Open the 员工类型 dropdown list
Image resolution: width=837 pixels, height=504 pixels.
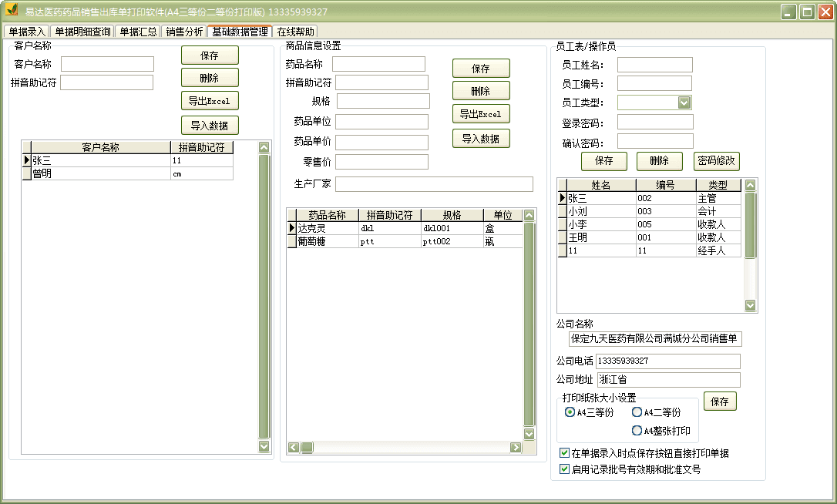(x=684, y=103)
